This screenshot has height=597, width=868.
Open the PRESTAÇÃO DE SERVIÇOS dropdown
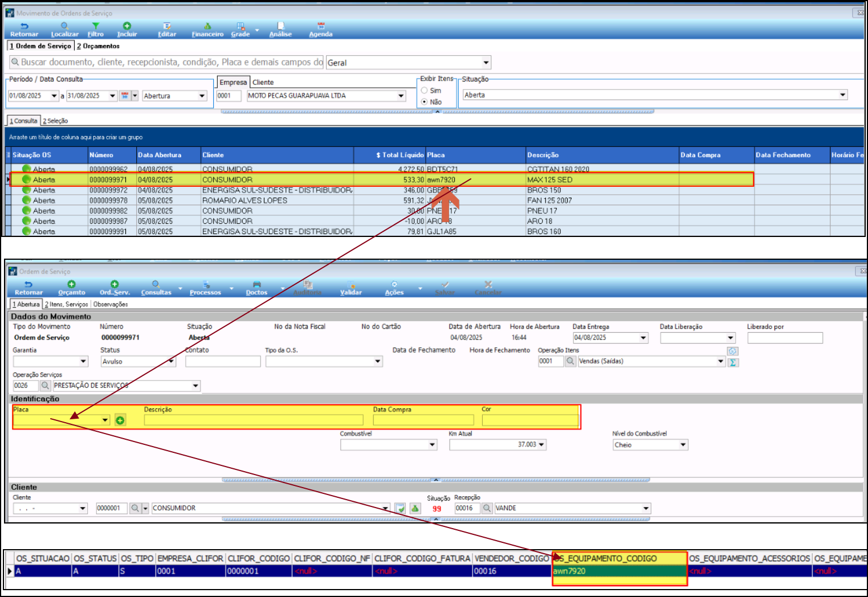(x=195, y=386)
